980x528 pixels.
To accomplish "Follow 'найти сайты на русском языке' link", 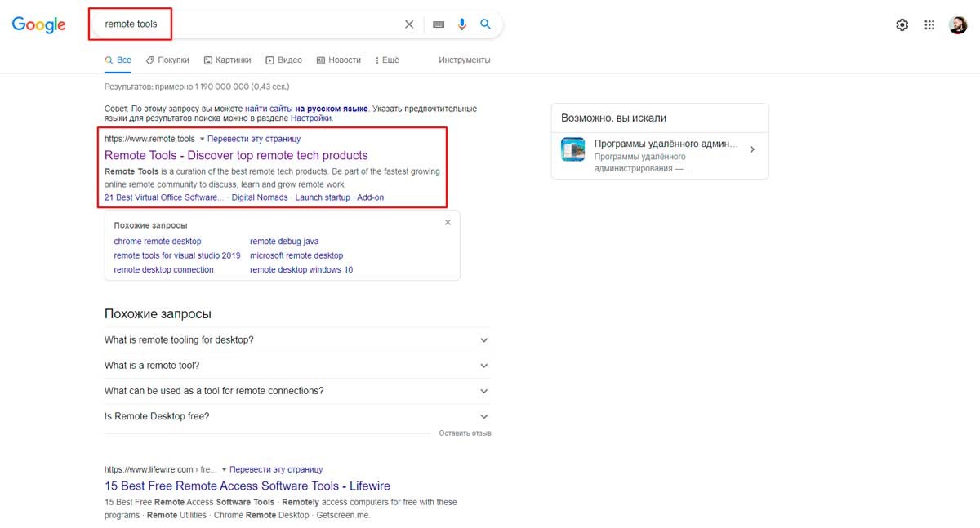I will [x=306, y=108].
